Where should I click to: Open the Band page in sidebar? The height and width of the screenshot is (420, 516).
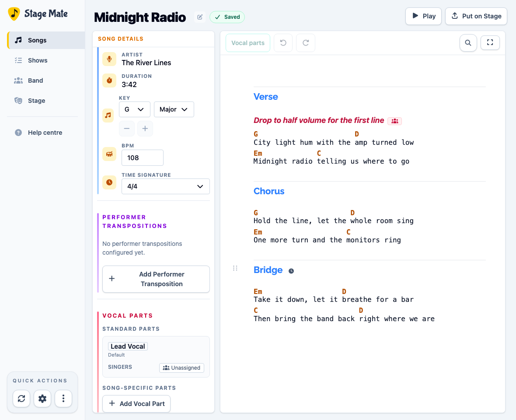[35, 80]
